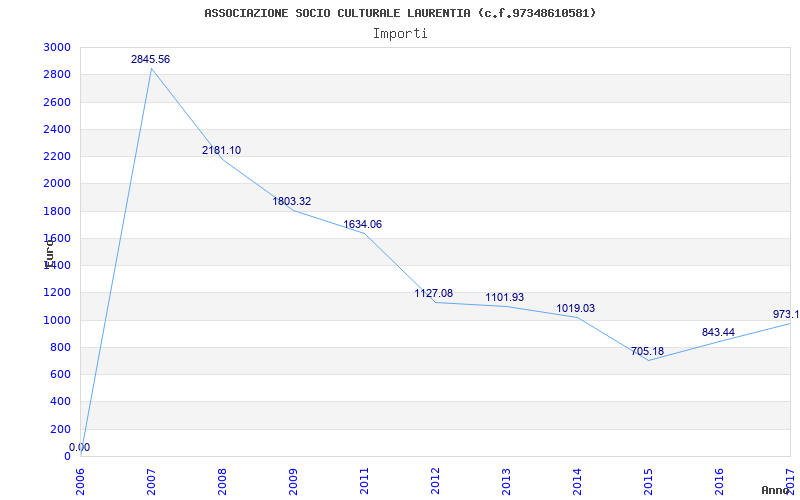Click the 600 y-axis tick label
Screen dimensions: 800x500
click(60, 374)
